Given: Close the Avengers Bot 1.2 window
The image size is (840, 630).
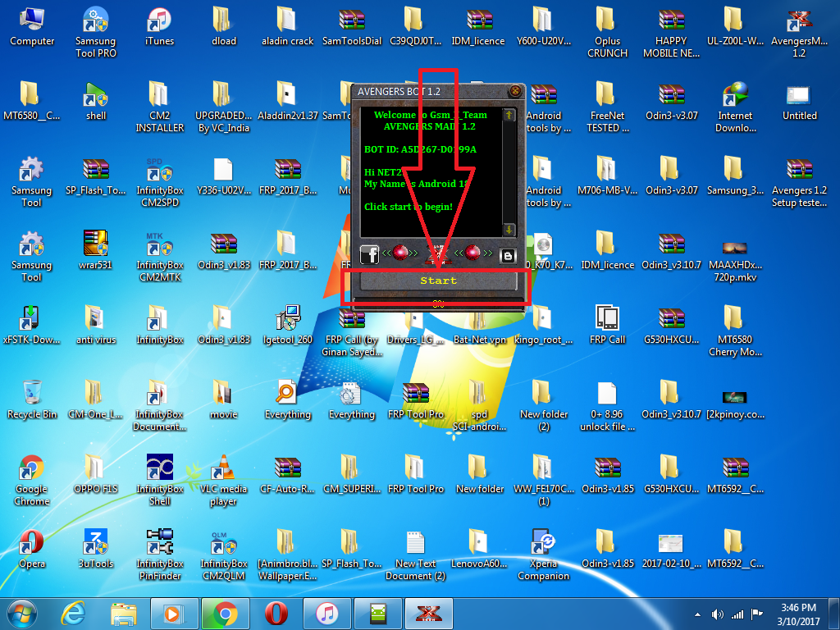Looking at the screenshot, I should 515,91.
